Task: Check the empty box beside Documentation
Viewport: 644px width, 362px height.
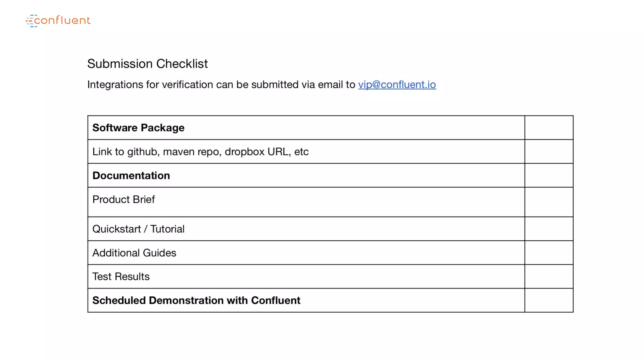Action: [x=549, y=176]
